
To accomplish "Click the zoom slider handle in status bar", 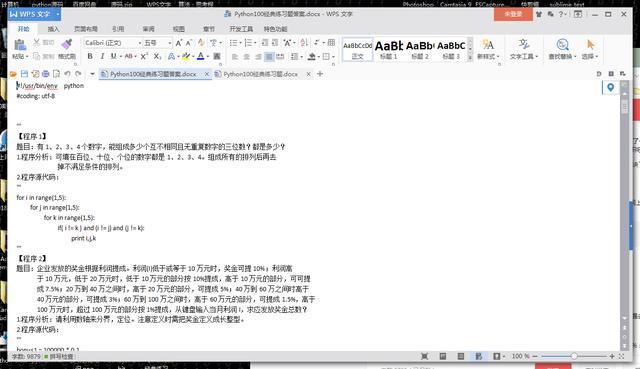I will (x=574, y=356).
